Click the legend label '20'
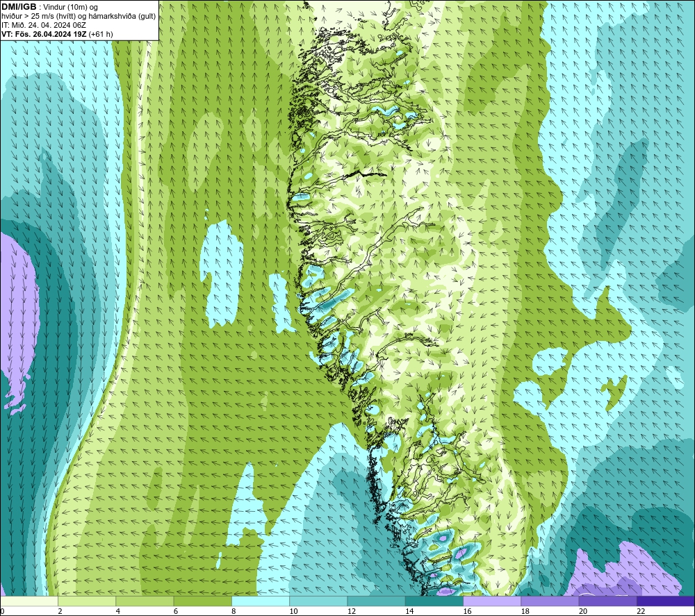 583,611
